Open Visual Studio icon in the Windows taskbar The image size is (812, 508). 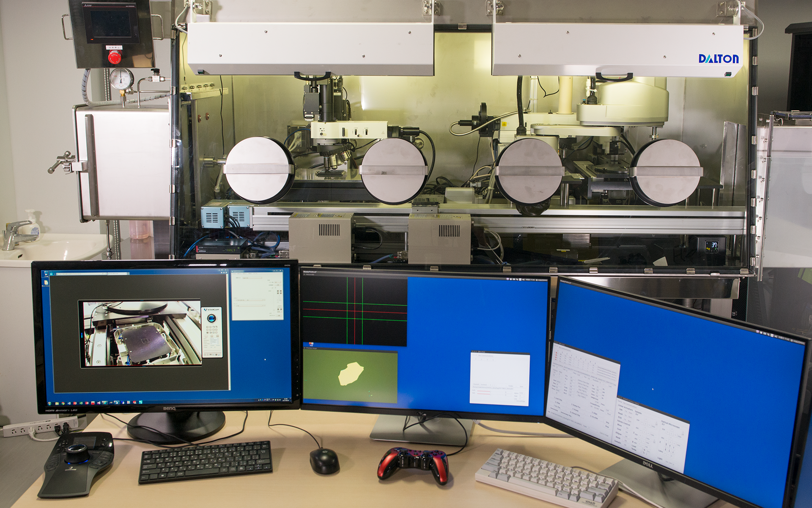click(99, 403)
